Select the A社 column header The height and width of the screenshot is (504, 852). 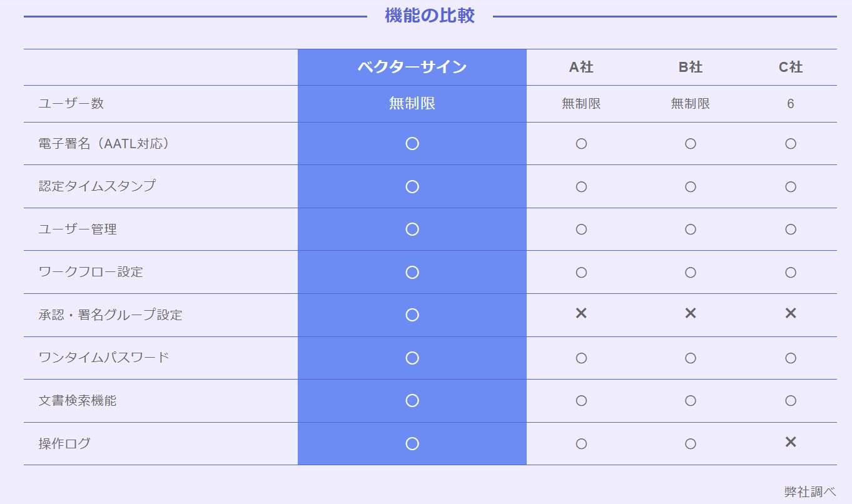581,68
